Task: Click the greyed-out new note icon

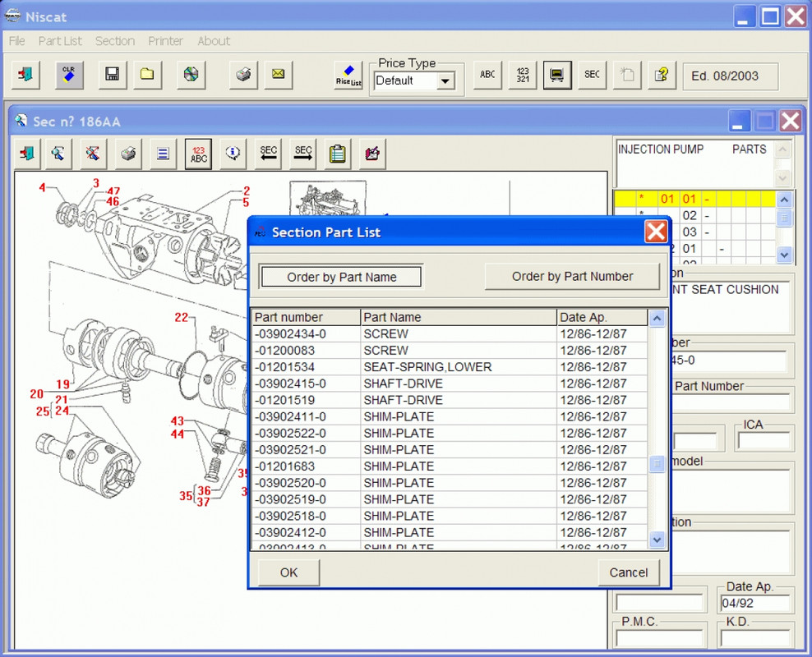Action: [x=627, y=75]
